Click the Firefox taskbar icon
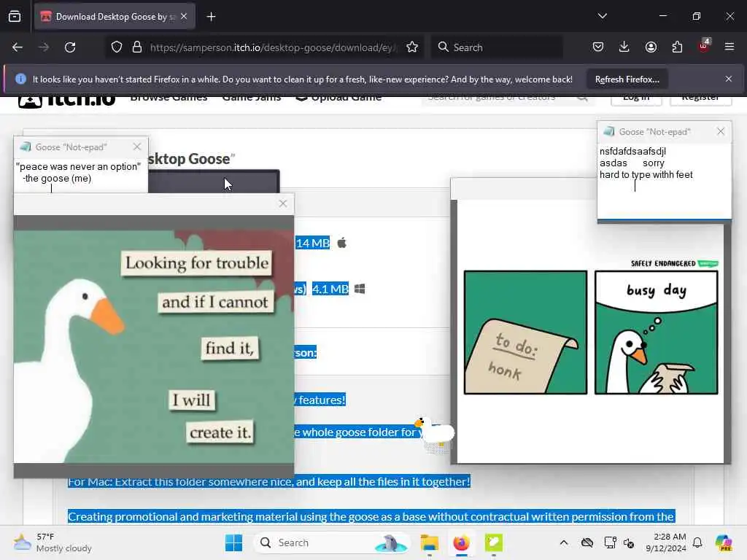 [461, 542]
